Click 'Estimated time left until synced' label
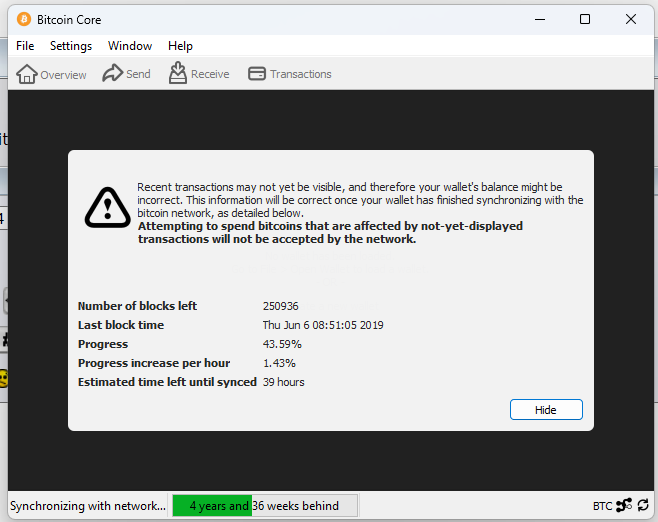Screen dimensions: 658x522 click(167, 382)
